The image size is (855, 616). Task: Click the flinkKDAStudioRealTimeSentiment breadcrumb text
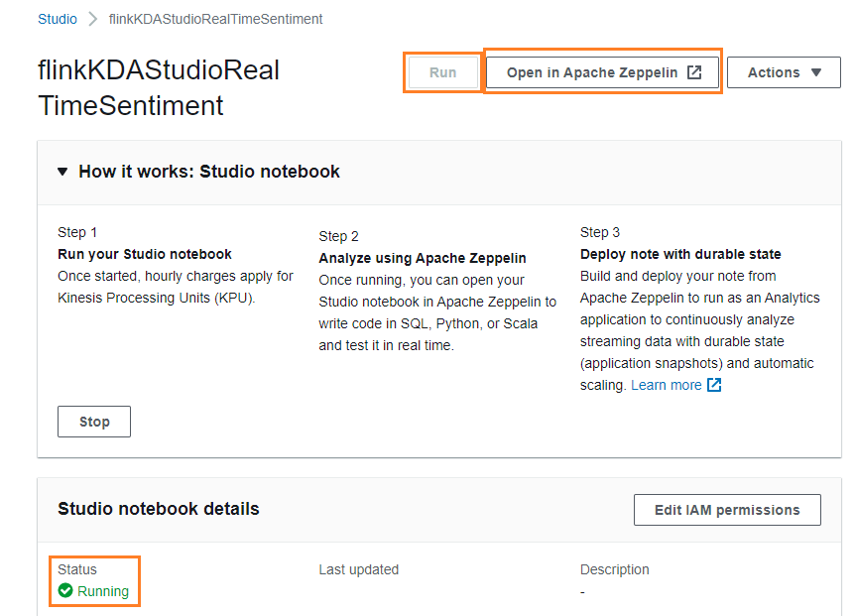point(215,19)
